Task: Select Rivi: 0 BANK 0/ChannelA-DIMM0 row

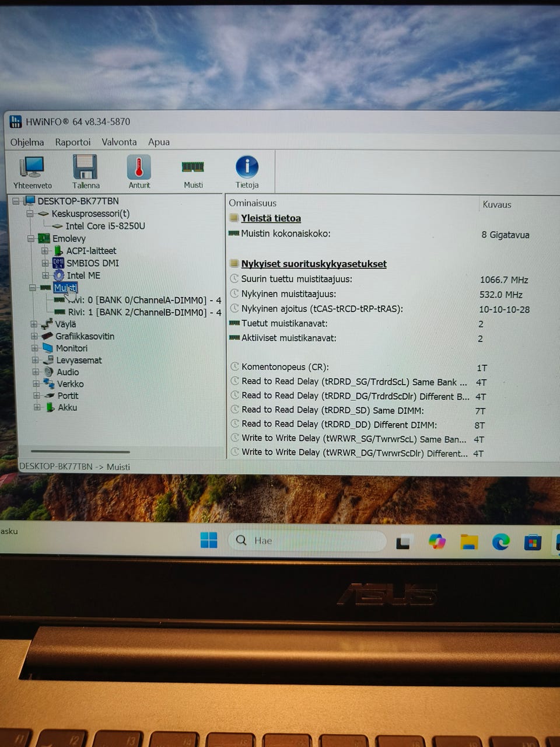Action: pos(144,300)
